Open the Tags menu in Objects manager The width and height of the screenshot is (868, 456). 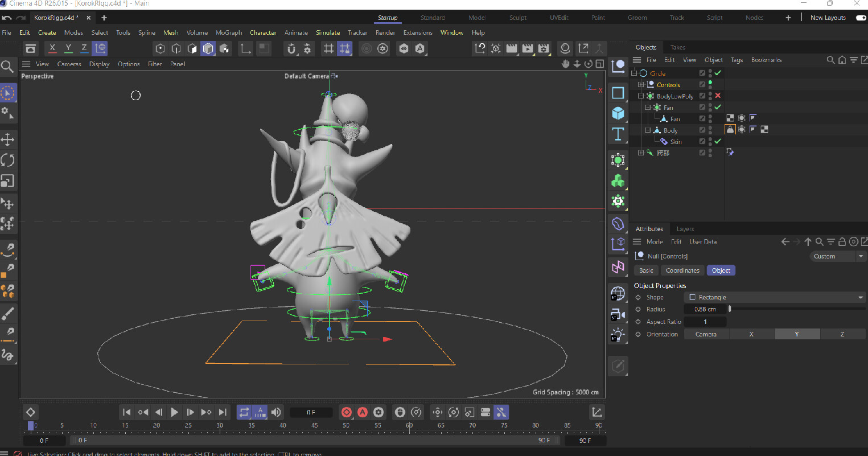pyautogui.click(x=737, y=60)
